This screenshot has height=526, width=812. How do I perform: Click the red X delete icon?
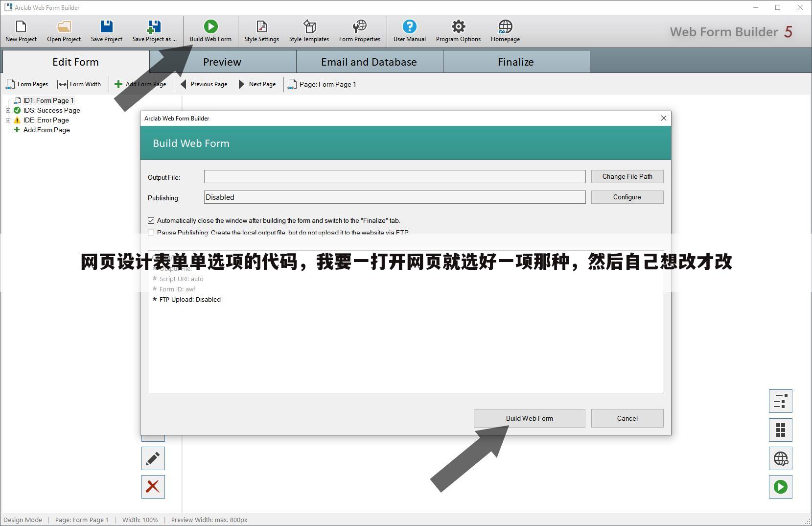[153, 486]
